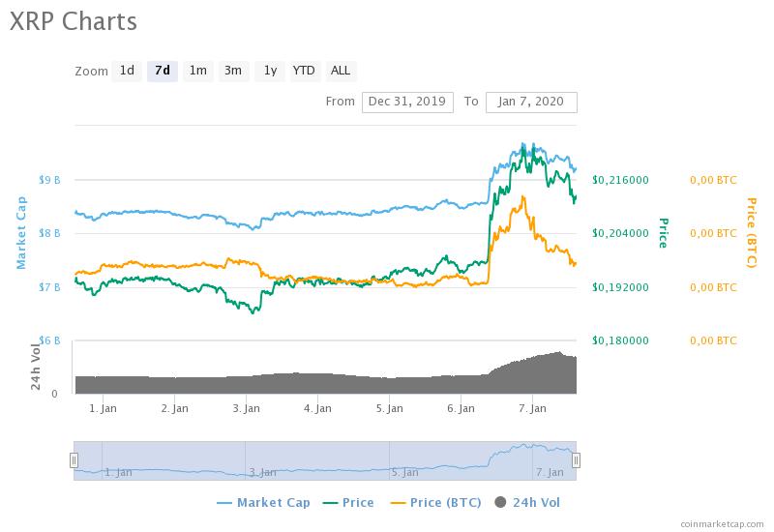The image size is (774, 532).
Task: Click the vertical Price (BTC) axis title
Action: [x=752, y=233]
